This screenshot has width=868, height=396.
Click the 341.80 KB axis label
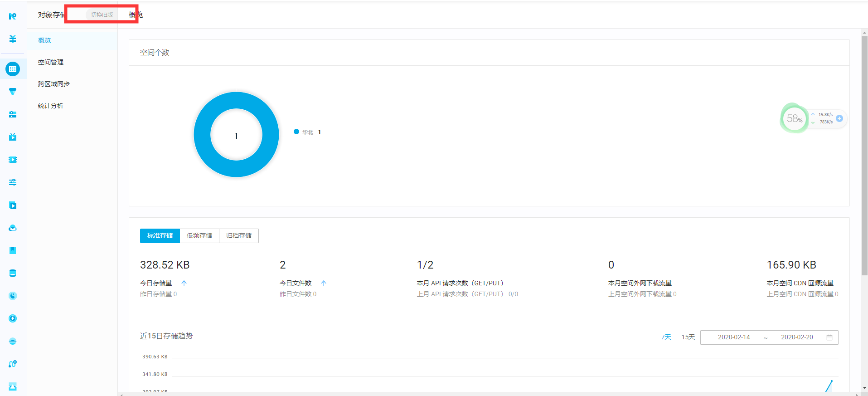point(155,374)
